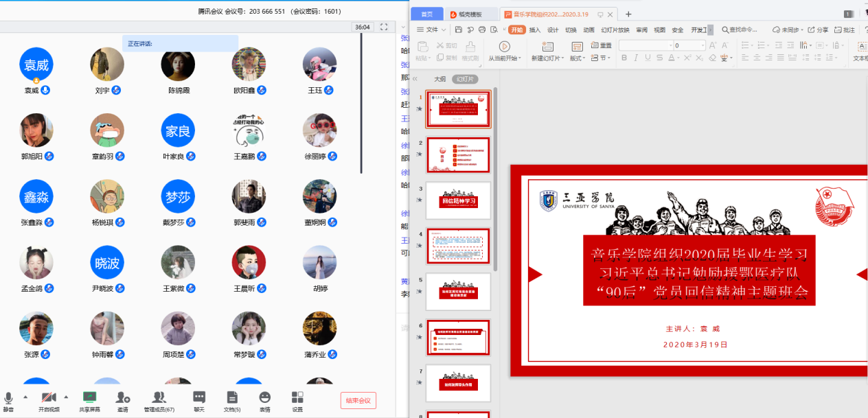Open 文档(5) documents in meeting toolbar
Viewport: 868px width, 418px height.
point(232,399)
